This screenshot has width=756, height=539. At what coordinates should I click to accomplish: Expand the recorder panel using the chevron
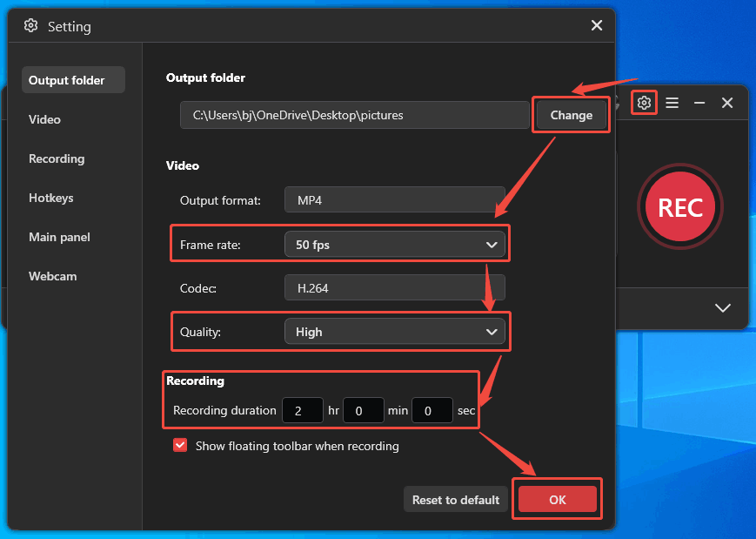click(722, 307)
